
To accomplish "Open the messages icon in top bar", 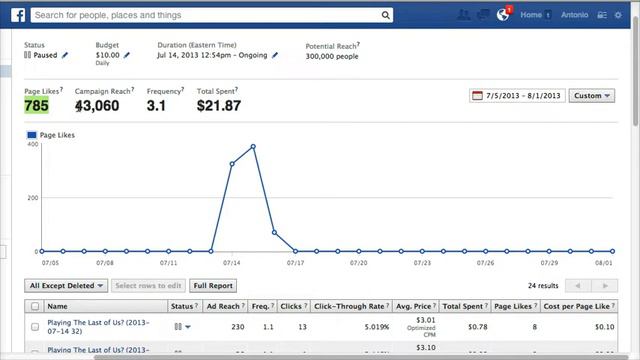I will click(483, 15).
